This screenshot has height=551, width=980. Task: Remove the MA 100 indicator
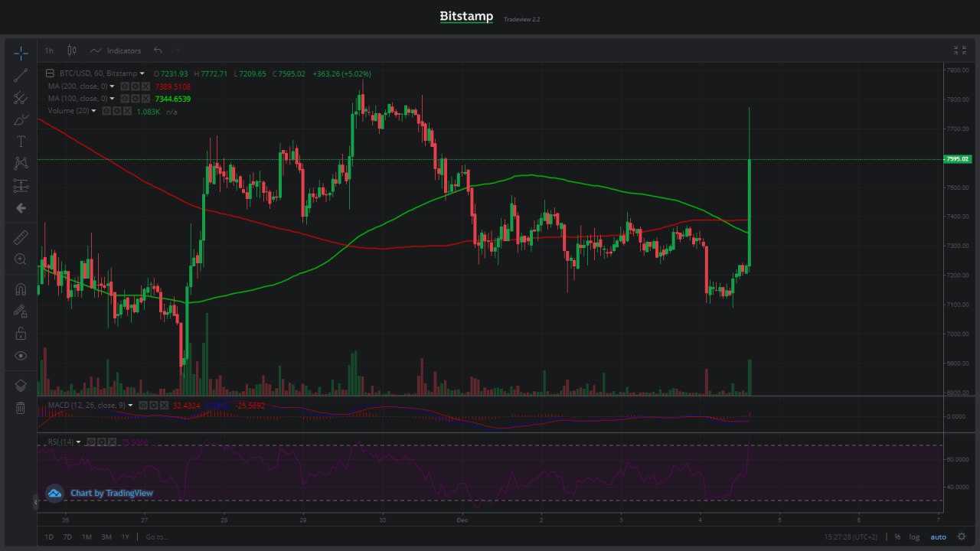click(x=145, y=99)
